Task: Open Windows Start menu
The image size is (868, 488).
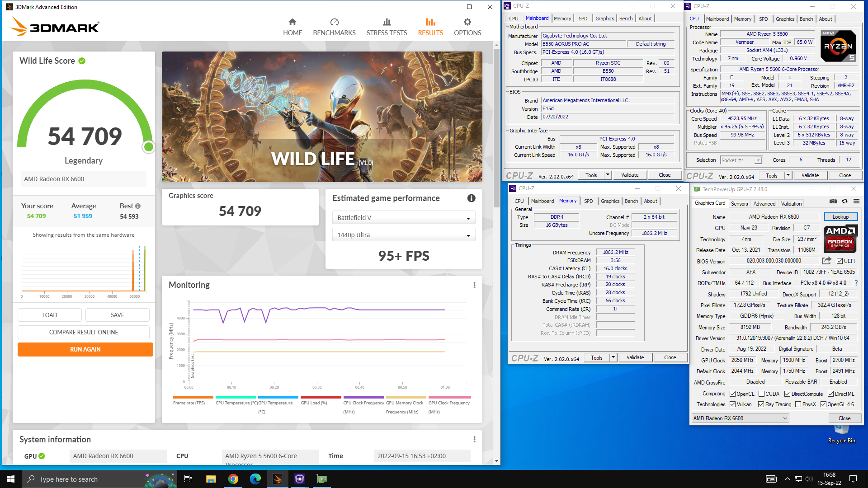Action: (x=11, y=479)
